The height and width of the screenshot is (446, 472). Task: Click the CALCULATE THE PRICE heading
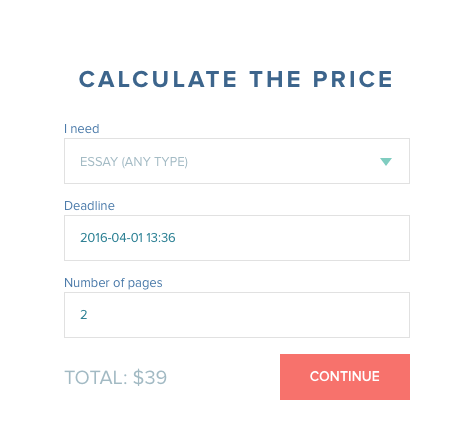236,79
